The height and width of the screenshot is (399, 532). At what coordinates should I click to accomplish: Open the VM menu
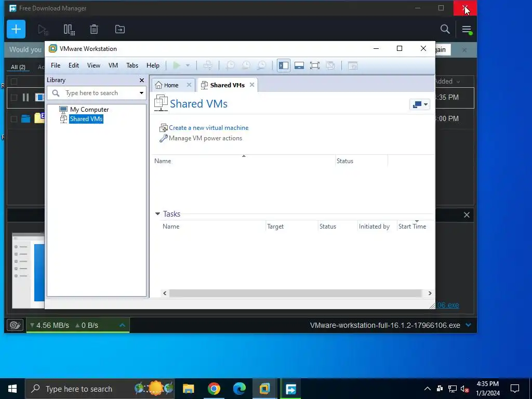pyautogui.click(x=113, y=65)
